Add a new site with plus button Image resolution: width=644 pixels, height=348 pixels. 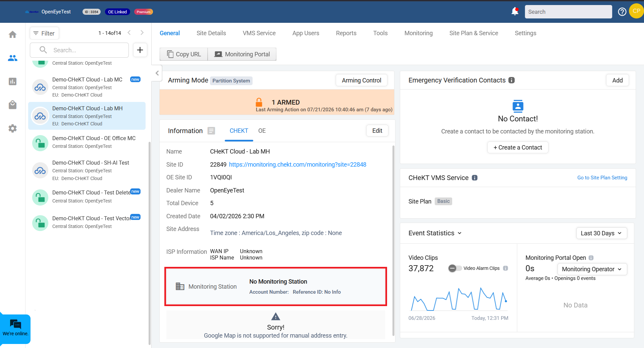[x=140, y=50]
